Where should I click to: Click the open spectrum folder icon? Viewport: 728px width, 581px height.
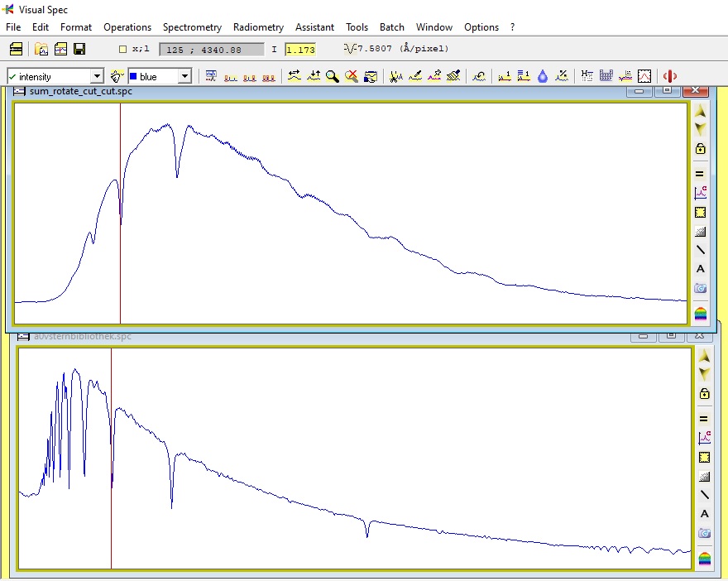41,49
